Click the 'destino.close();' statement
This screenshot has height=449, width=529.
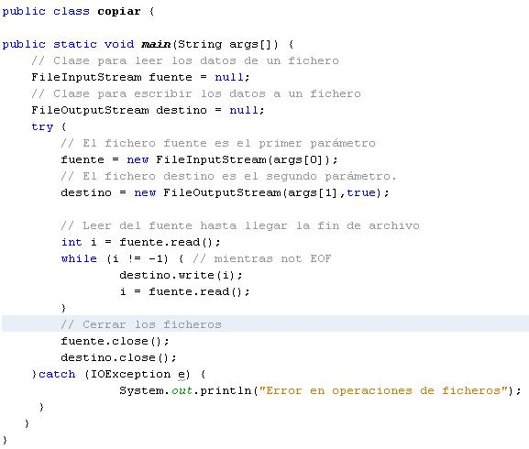click(118, 358)
